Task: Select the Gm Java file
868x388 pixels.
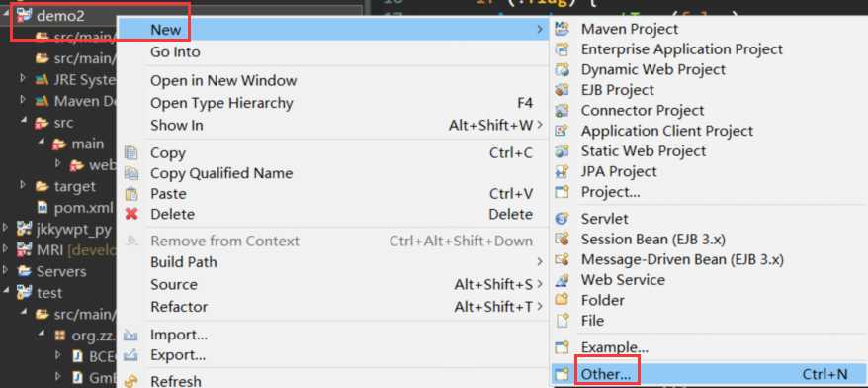Action: point(103,377)
